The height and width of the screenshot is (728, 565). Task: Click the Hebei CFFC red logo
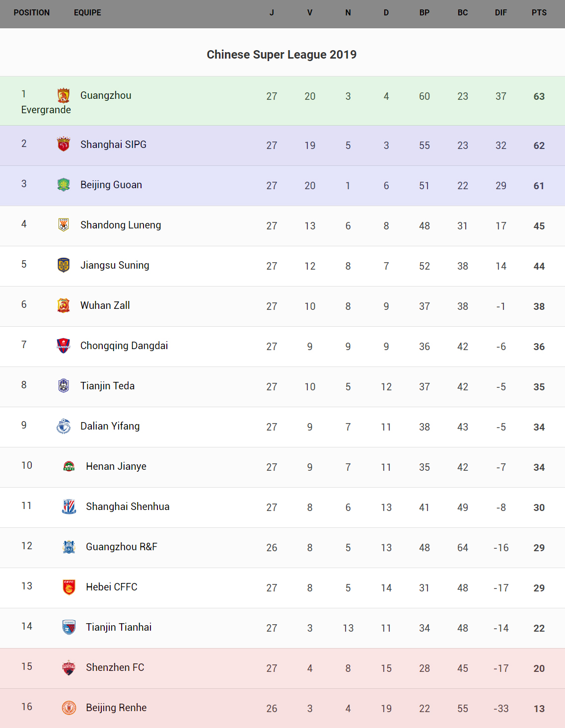coord(69,587)
